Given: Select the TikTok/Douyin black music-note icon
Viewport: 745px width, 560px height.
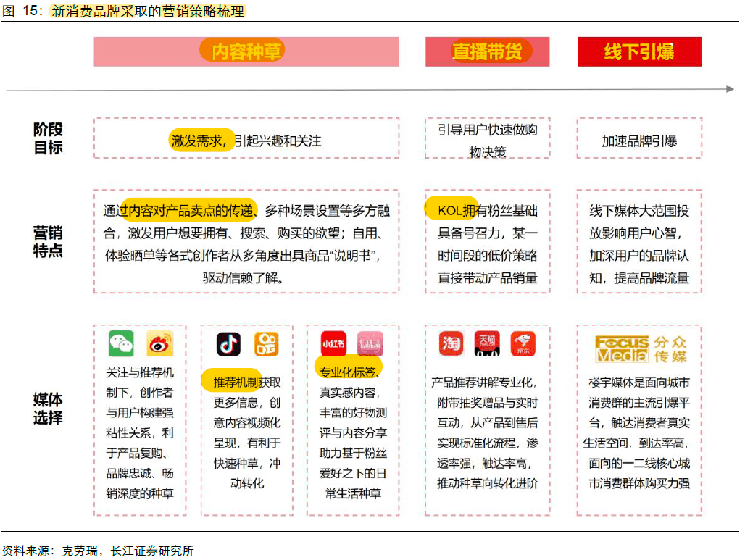Looking at the screenshot, I should (228, 344).
